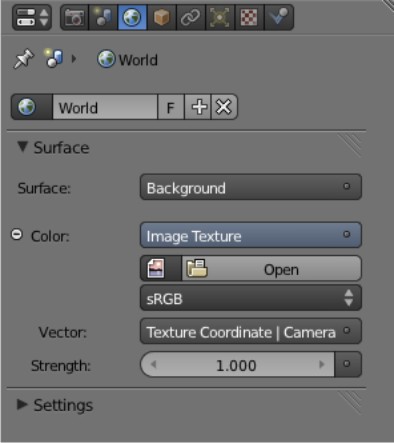Expand the Settings panel
The width and height of the screenshot is (394, 443).
pyautogui.click(x=22, y=404)
